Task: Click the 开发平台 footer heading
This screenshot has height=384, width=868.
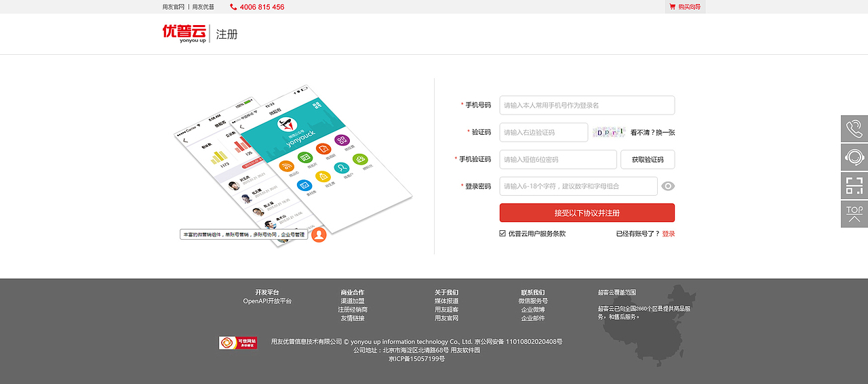Action: (x=267, y=293)
